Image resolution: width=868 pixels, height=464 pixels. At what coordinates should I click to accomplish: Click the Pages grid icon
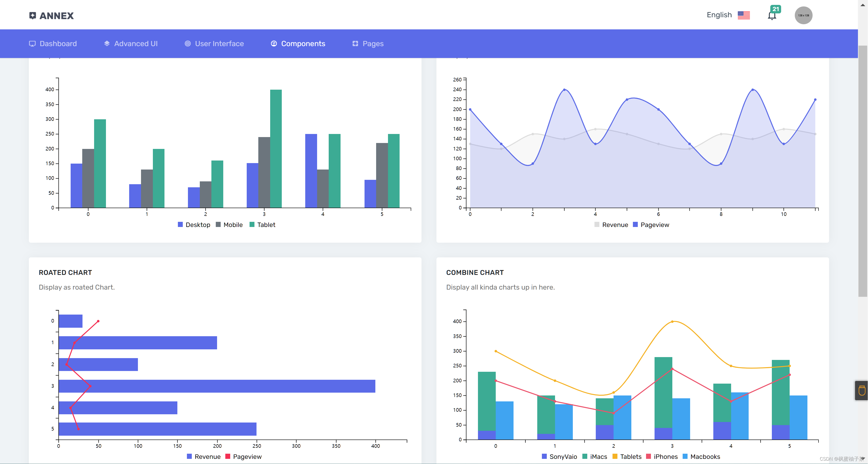(x=355, y=44)
